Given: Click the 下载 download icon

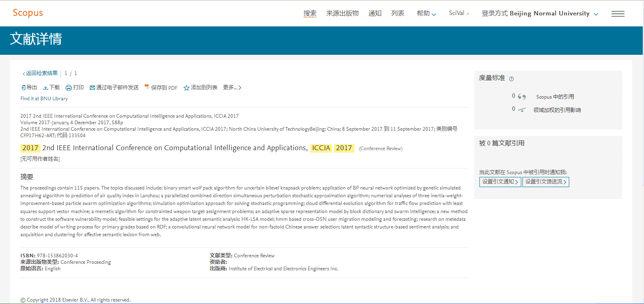Looking at the screenshot, I should pos(46,88).
